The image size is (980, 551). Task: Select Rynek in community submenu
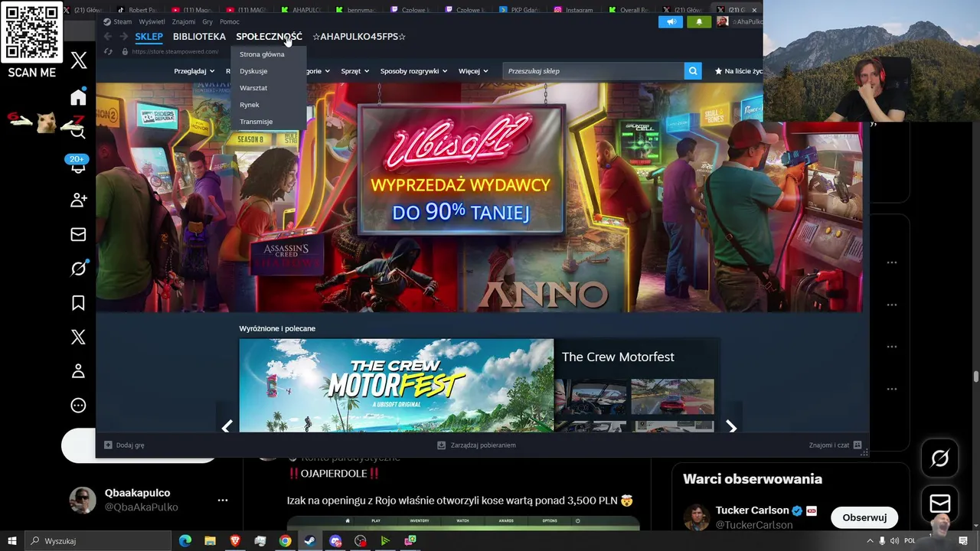point(250,105)
